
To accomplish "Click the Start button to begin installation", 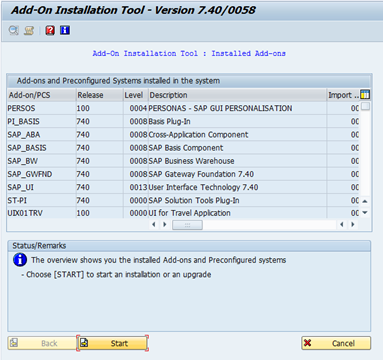I will pyautogui.click(x=112, y=343).
